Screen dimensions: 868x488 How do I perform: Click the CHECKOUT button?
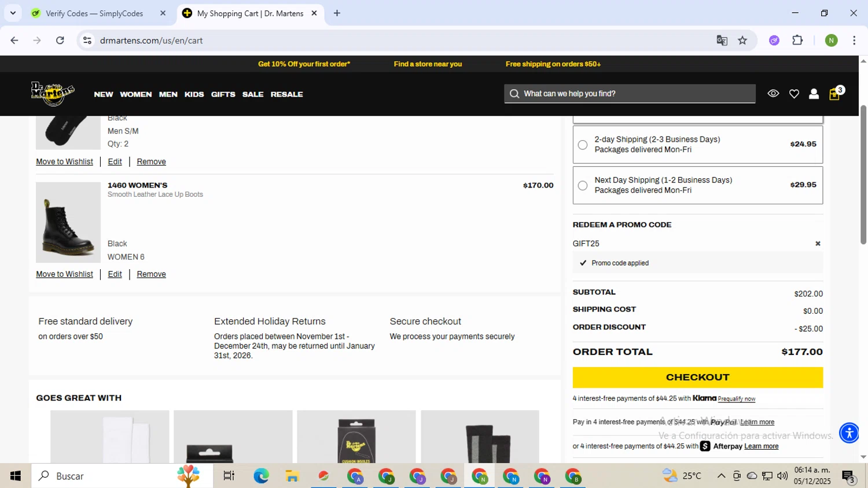tap(698, 377)
